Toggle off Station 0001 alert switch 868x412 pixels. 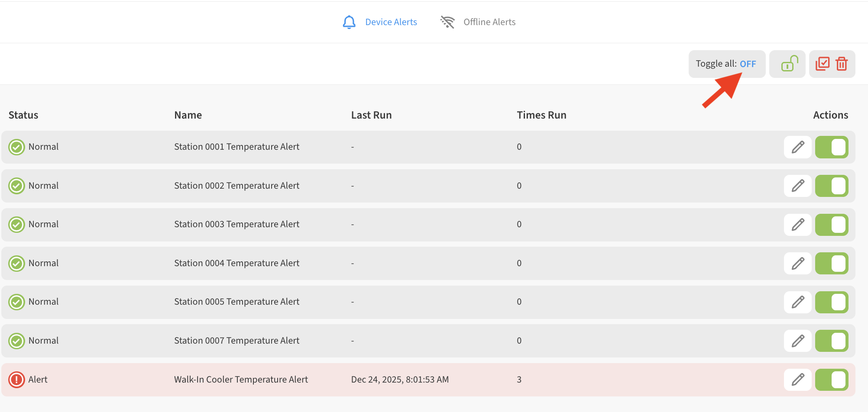coord(831,147)
